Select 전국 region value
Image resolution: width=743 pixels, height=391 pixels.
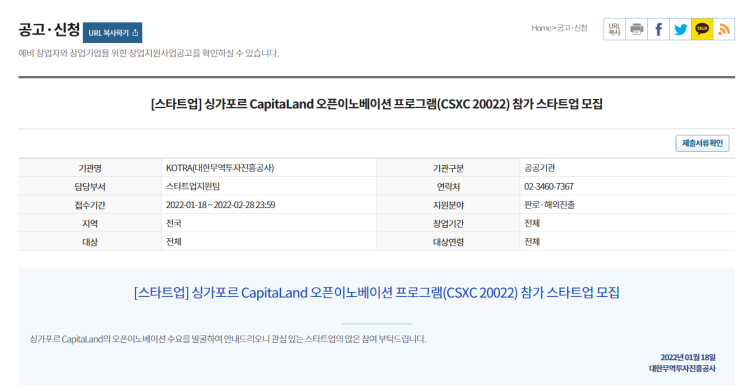tap(173, 223)
